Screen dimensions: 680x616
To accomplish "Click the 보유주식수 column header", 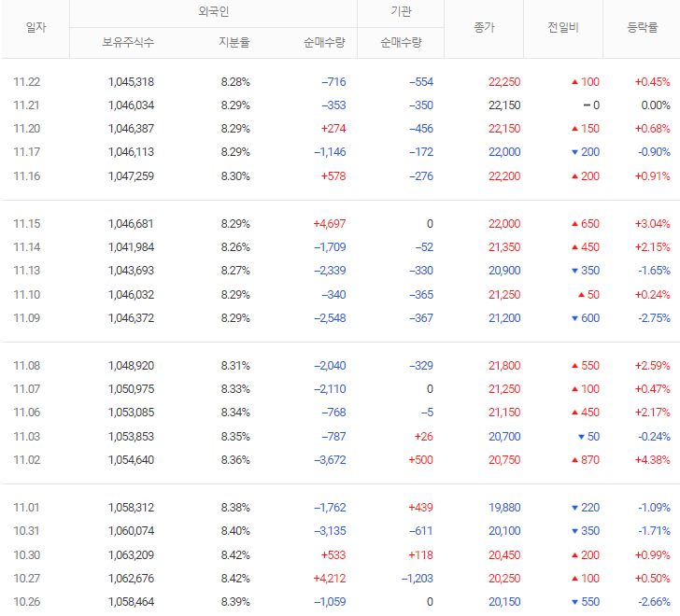I will 128,42.
